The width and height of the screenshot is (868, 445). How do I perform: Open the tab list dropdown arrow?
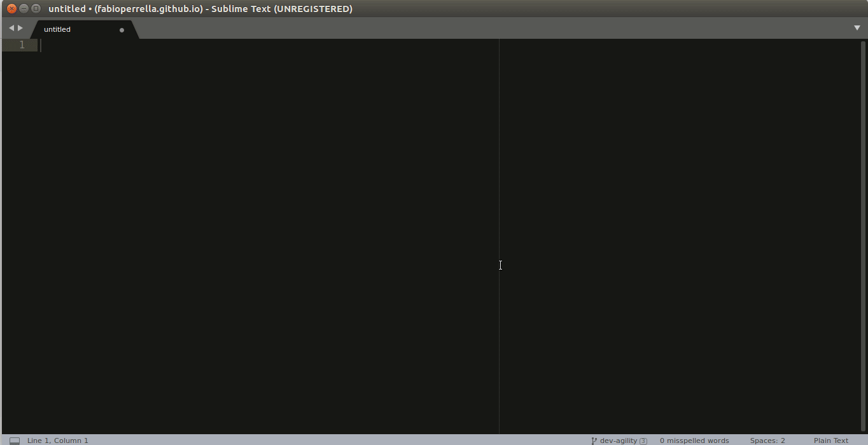click(x=857, y=28)
